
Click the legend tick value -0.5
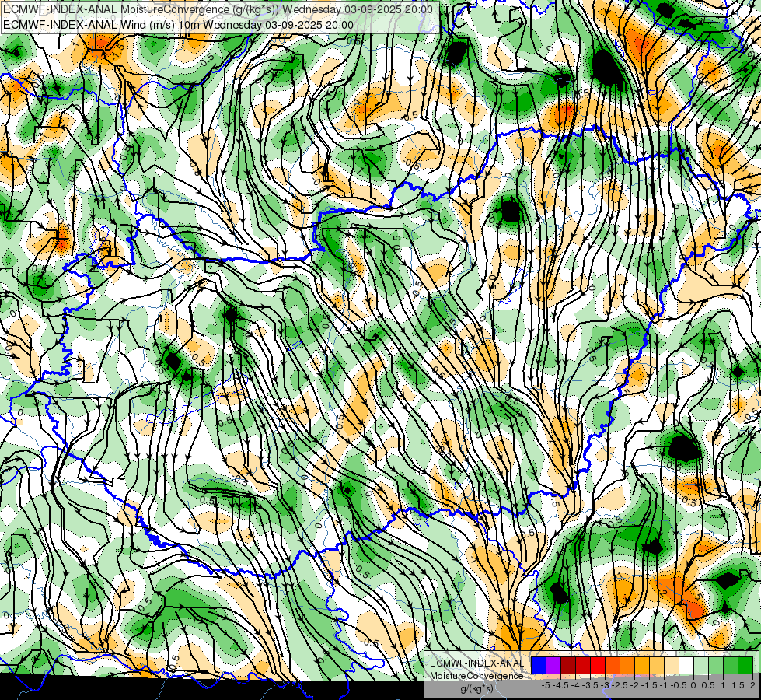[x=679, y=685]
